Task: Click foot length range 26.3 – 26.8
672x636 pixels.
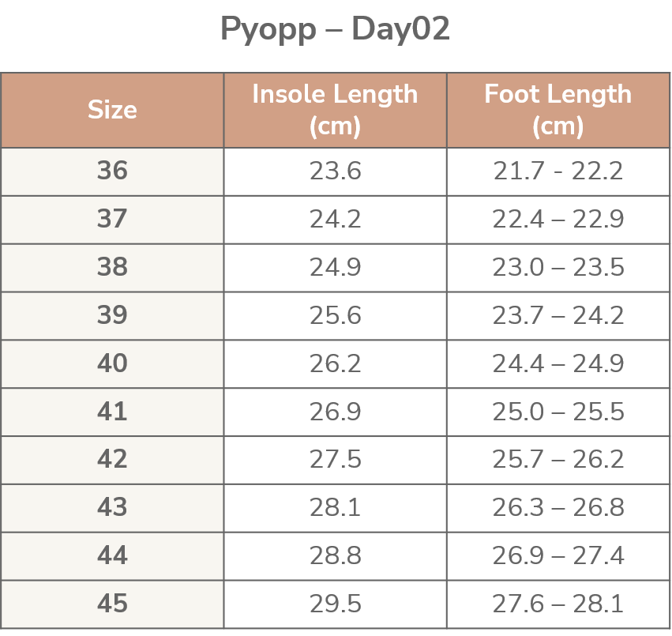Action: [x=557, y=508]
